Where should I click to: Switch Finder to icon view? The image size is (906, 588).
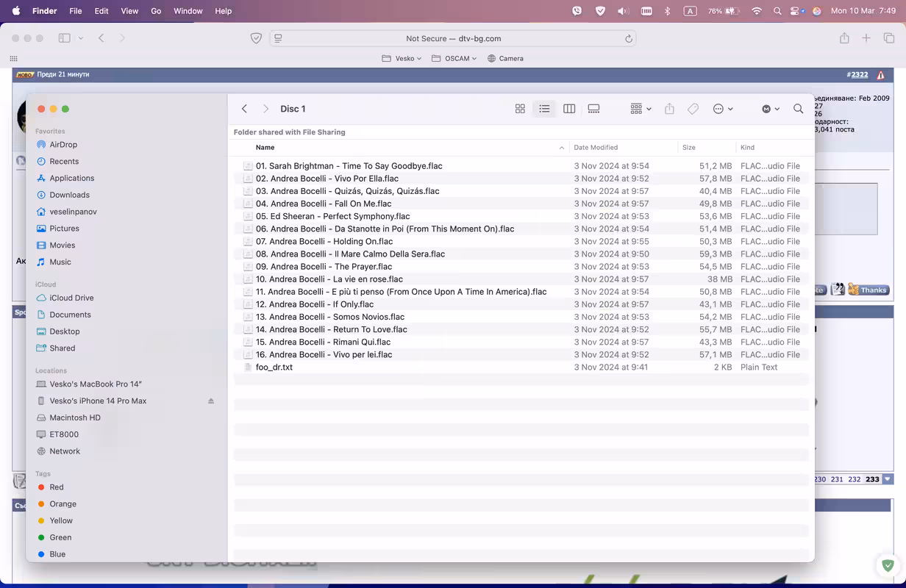coord(520,109)
